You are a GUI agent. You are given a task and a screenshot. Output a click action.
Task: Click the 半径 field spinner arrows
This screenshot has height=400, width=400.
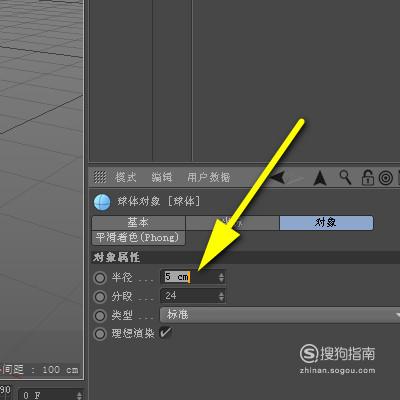221,277
